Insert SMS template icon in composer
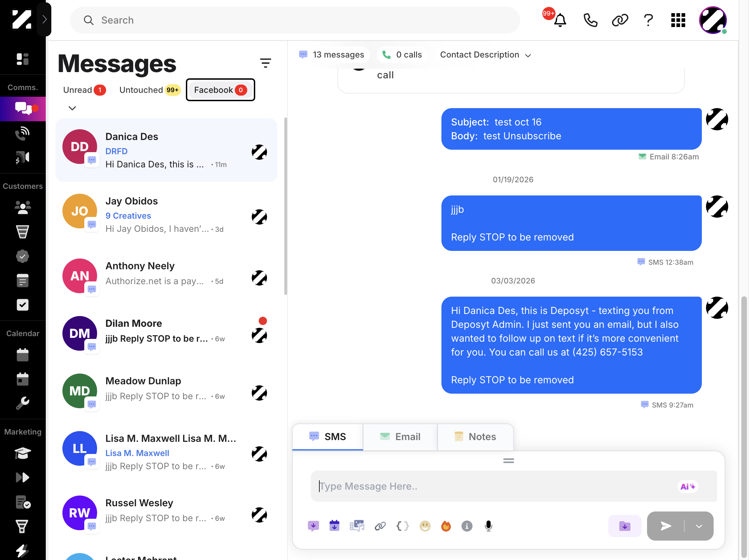Viewport: 749px width, 560px height. [x=313, y=526]
